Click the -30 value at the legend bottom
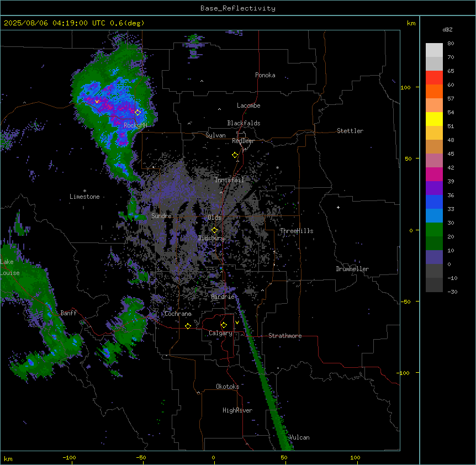The width and height of the screenshot is (476, 465). 452,292
